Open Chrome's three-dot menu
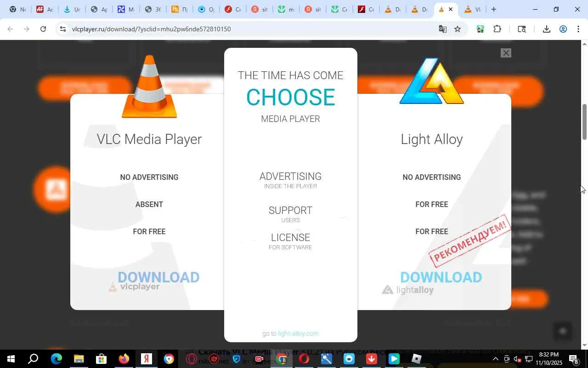This screenshot has height=368, width=588. (578, 29)
